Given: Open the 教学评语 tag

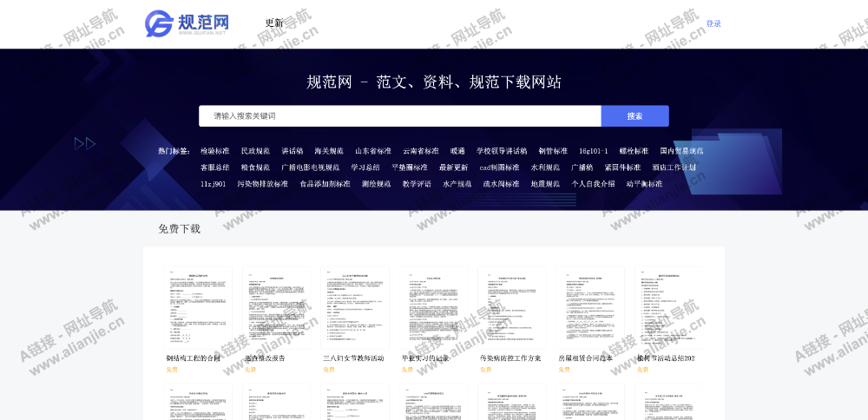Looking at the screenshot, I should click(417, 184).
